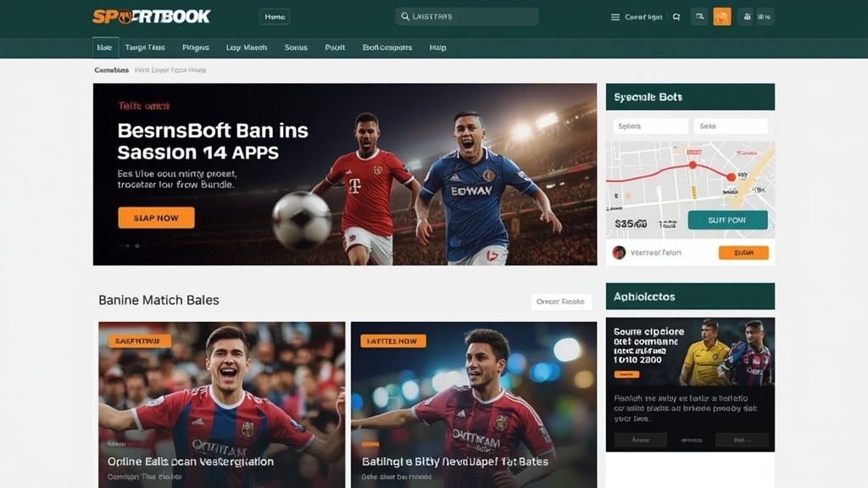Open the Plagres tab in navigation
Image resolution: width=868 pixels, height=488 pixels.
coord(196,48)
